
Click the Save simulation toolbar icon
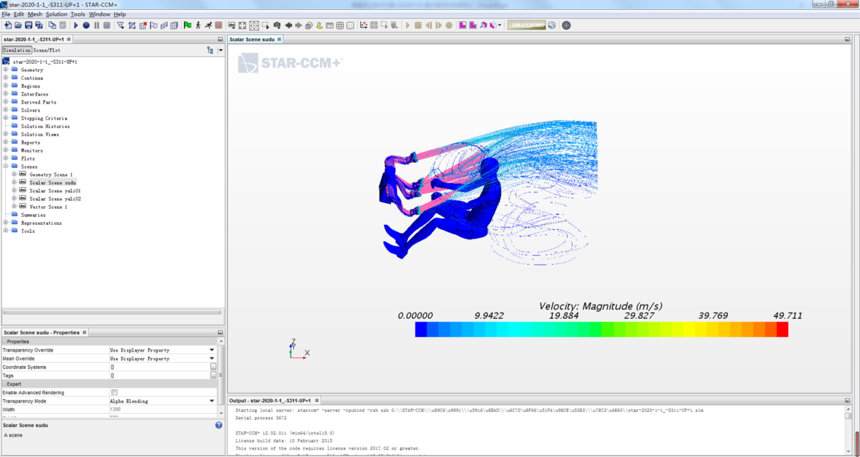28,25
